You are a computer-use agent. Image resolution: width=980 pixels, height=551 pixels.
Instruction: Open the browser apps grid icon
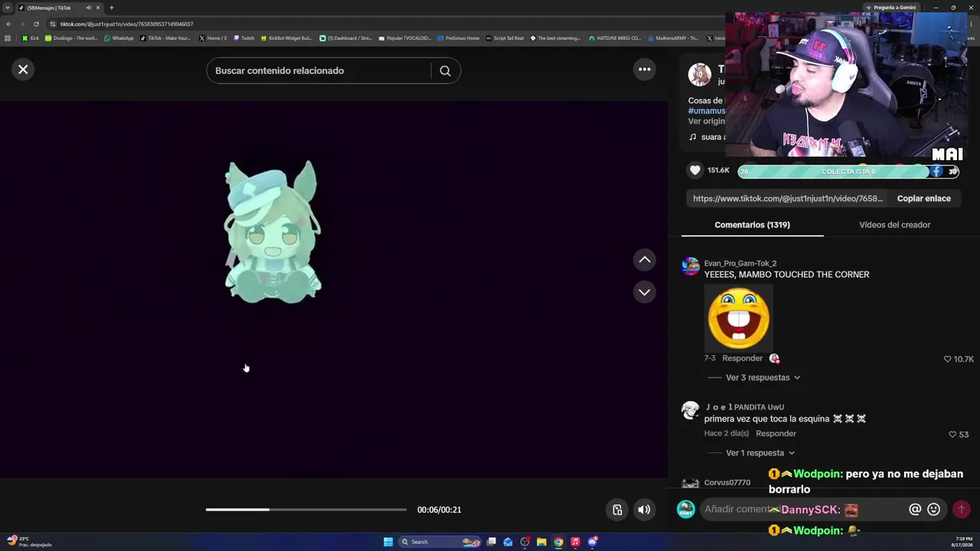(8, 38)
